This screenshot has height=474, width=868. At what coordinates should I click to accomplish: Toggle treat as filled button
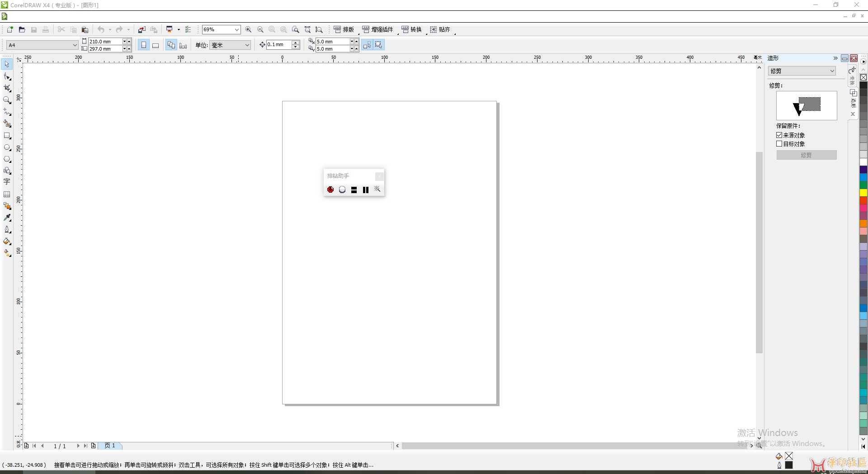367,45
